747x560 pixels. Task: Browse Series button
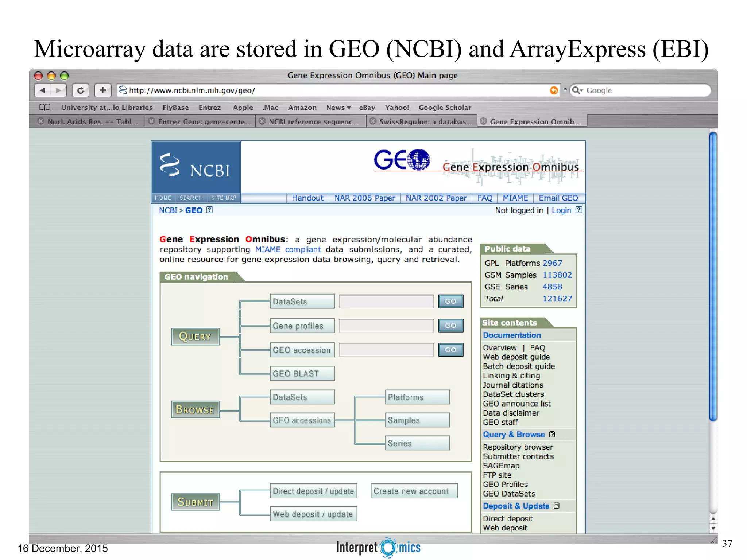pos(417,443)
